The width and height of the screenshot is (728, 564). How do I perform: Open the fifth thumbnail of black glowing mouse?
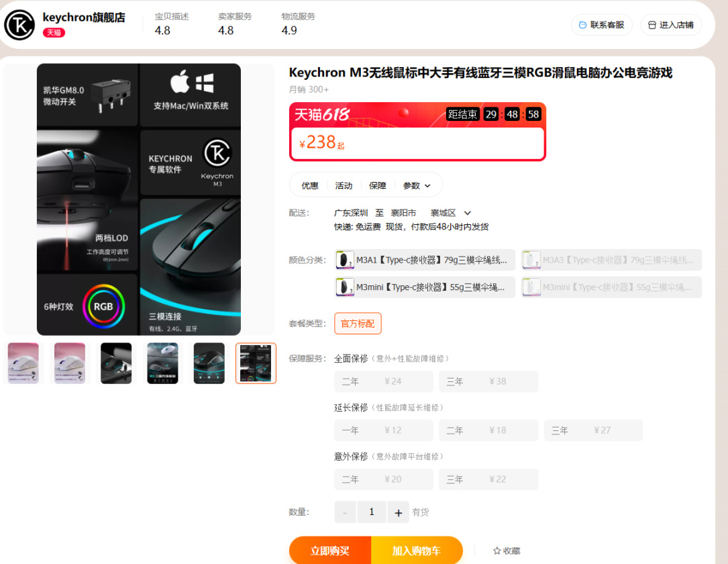[209, 363]
